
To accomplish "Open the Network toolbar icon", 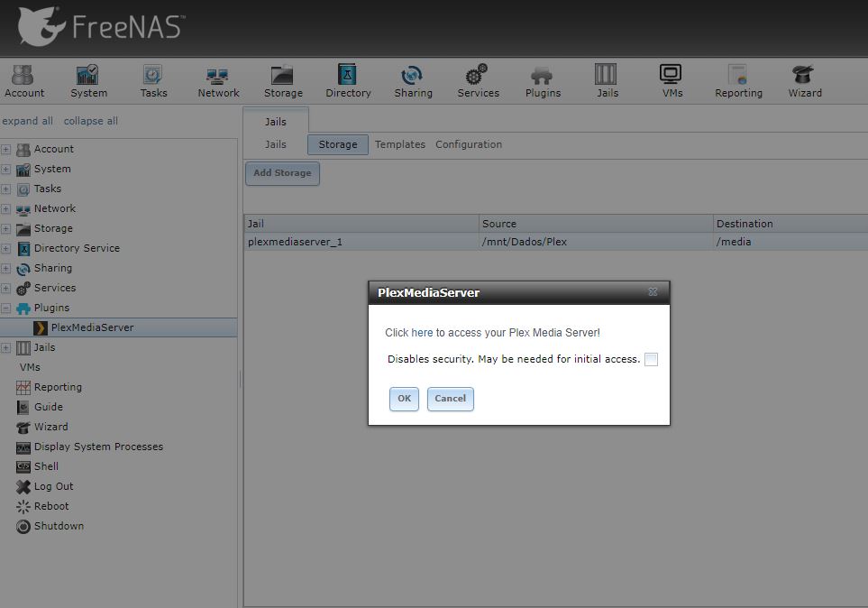I will (x=218, y=81).
